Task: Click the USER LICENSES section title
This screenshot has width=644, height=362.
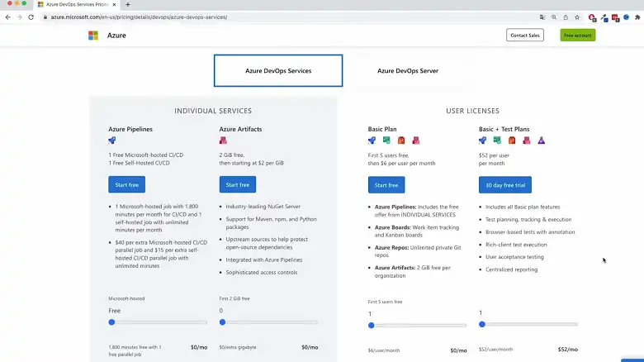Action: pos(473,111)
